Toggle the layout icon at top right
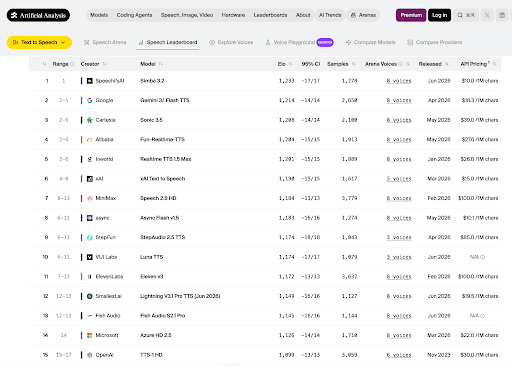Image resolution: width=512 pixels, height=366 pixels. (502, 15)
